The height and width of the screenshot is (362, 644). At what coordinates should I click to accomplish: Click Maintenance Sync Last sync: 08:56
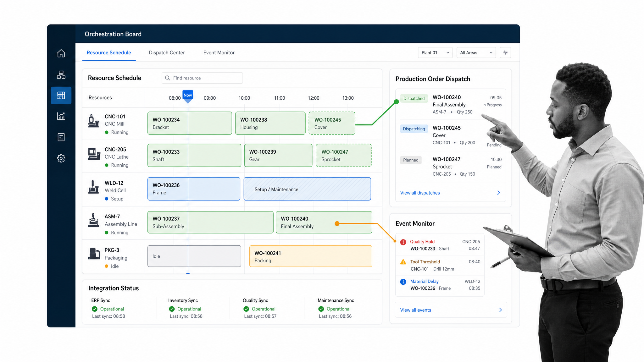tap(335, 316)
